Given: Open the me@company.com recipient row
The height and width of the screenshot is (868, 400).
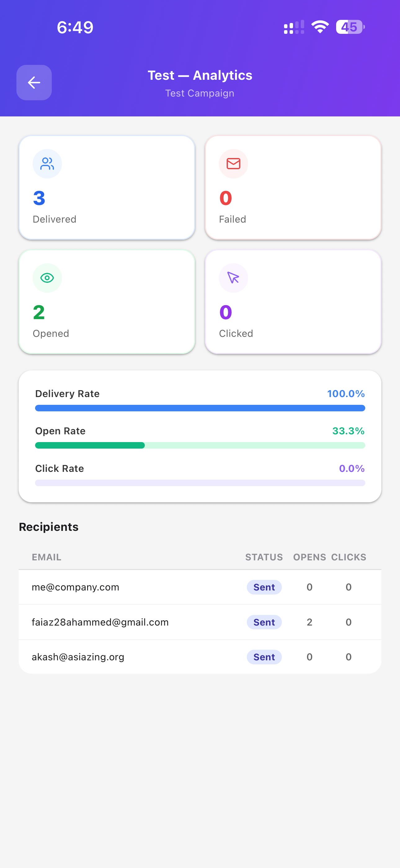Looking at the screenshot, I should 200,587.
